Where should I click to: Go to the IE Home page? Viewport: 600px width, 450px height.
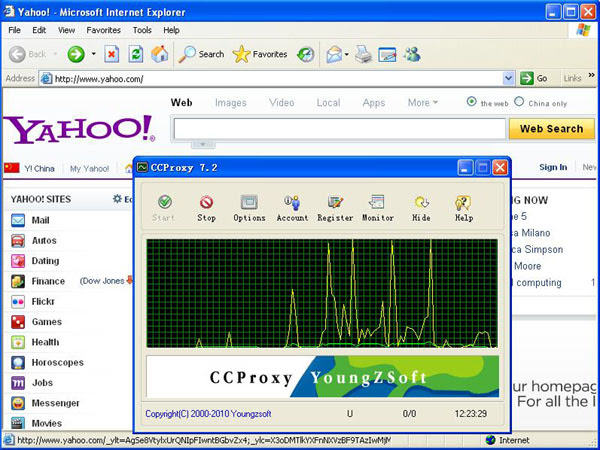click(x=160, y=54)
